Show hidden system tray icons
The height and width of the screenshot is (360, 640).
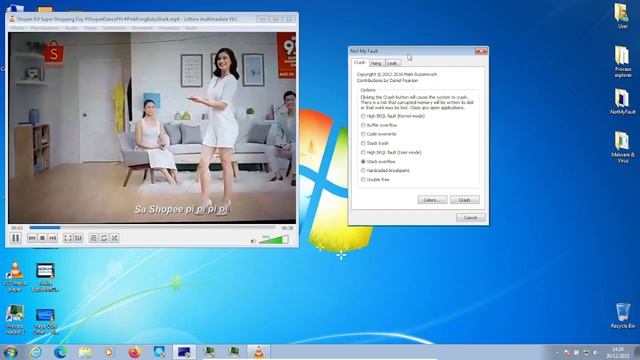[557, 353]
